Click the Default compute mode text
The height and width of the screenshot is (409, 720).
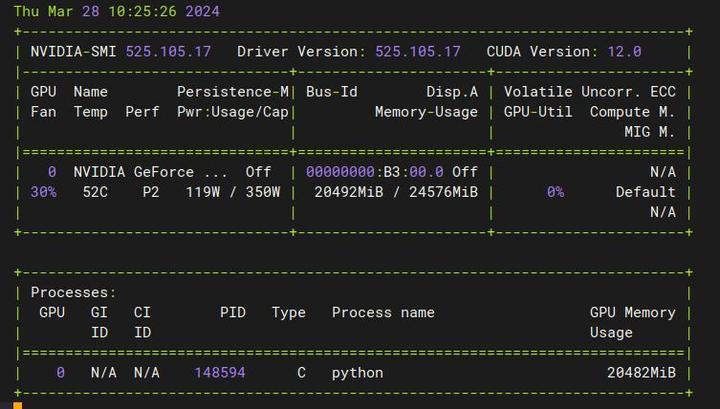(x=645, y=192)
